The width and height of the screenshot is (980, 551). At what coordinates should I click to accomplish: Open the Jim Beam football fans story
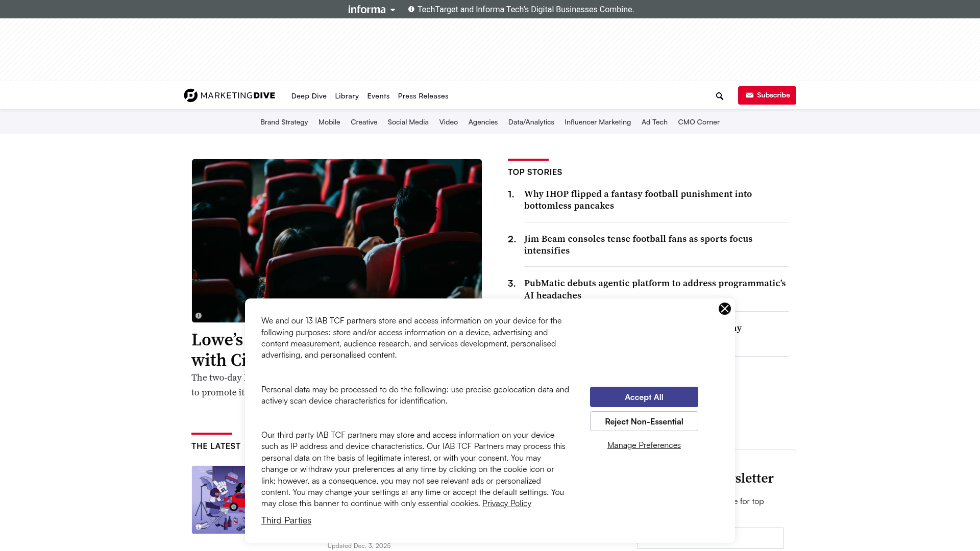point(638,245)
